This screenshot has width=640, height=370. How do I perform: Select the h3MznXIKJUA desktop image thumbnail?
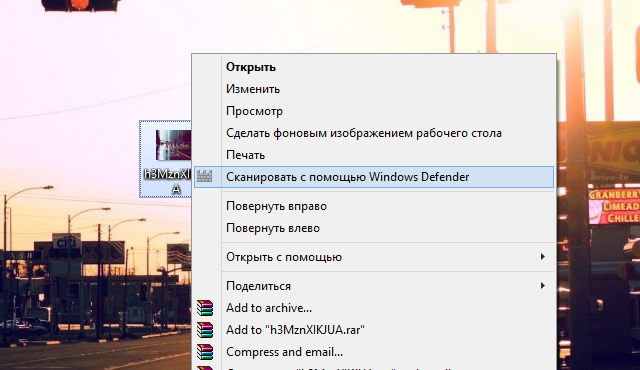pyautogui.click(x=173, y=145)
